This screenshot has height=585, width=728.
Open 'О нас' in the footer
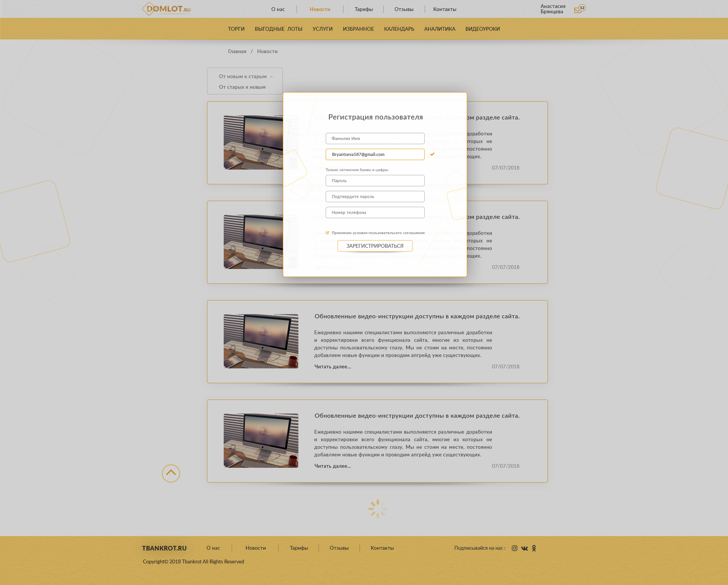pos(213,548)
